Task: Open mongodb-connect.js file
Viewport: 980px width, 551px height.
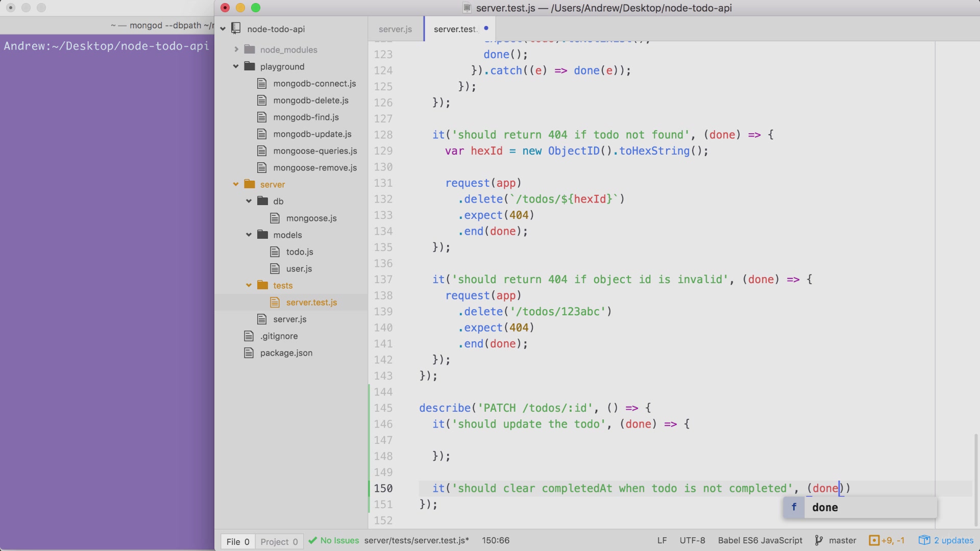Action: [x=314, y=83]
